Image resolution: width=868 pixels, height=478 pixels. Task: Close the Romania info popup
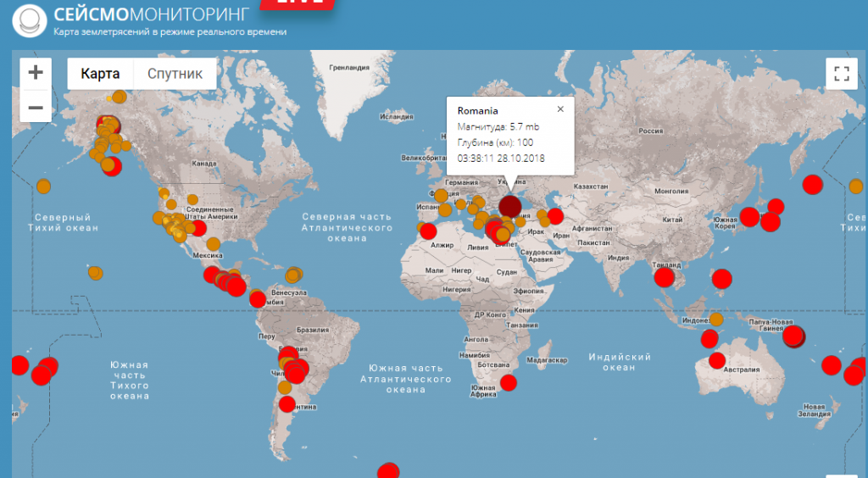tap(560, 109)
